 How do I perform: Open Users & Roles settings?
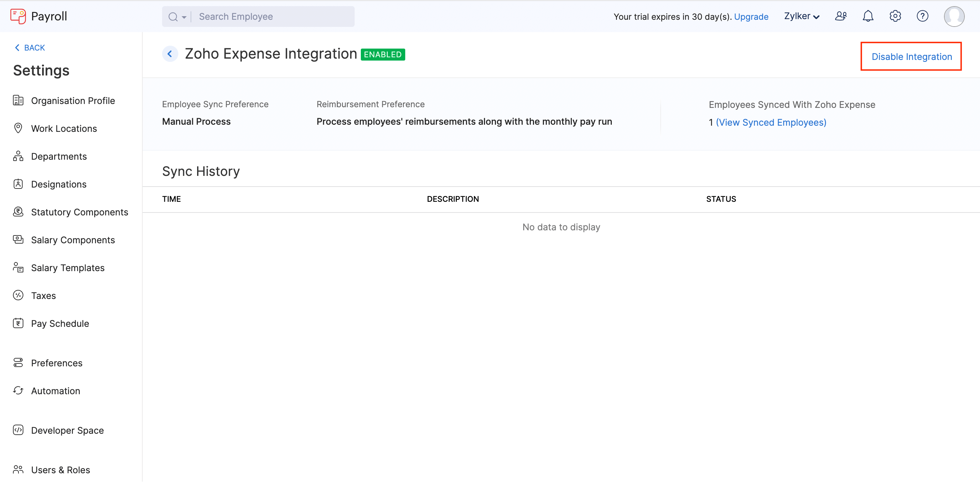[60, 470]
